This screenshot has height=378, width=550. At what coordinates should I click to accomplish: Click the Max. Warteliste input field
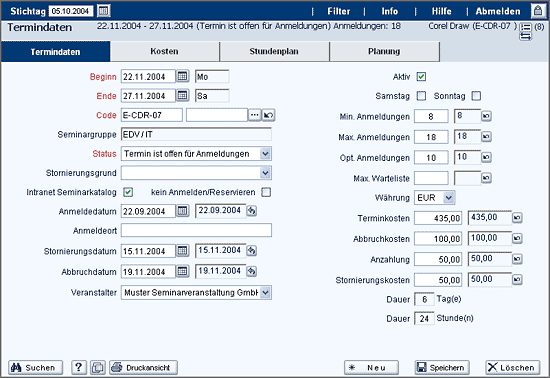pos(431,178)
